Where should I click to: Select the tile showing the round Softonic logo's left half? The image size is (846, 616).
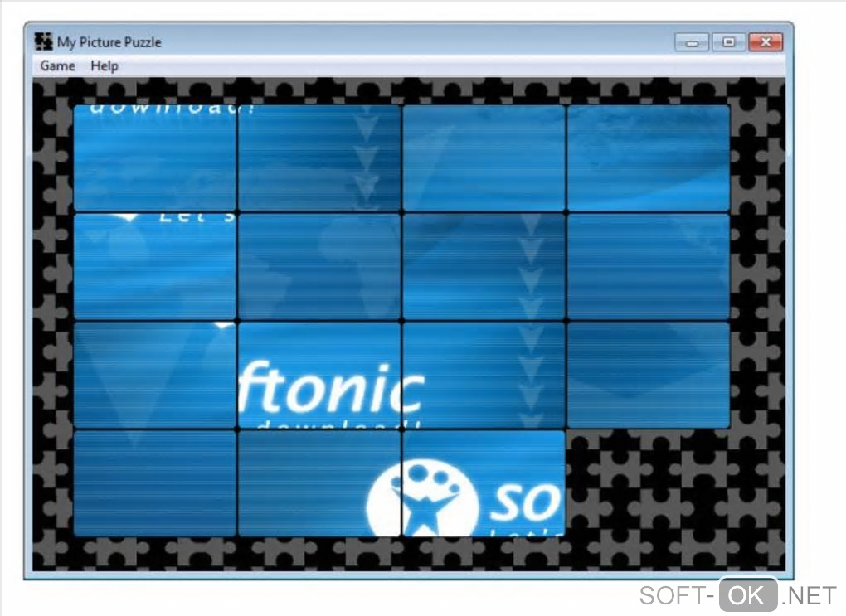[319, 483]
